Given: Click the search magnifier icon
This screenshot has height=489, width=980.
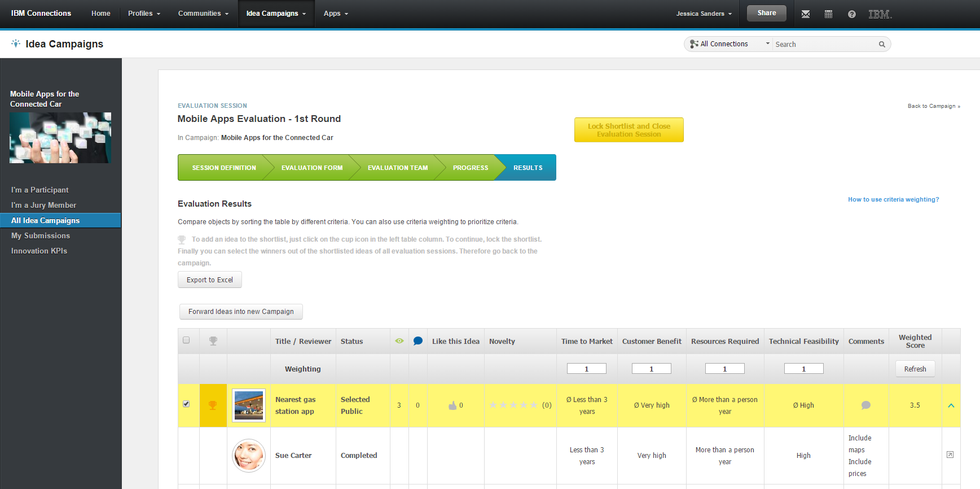Looking at the screenshot, I should tap(882, 45).
